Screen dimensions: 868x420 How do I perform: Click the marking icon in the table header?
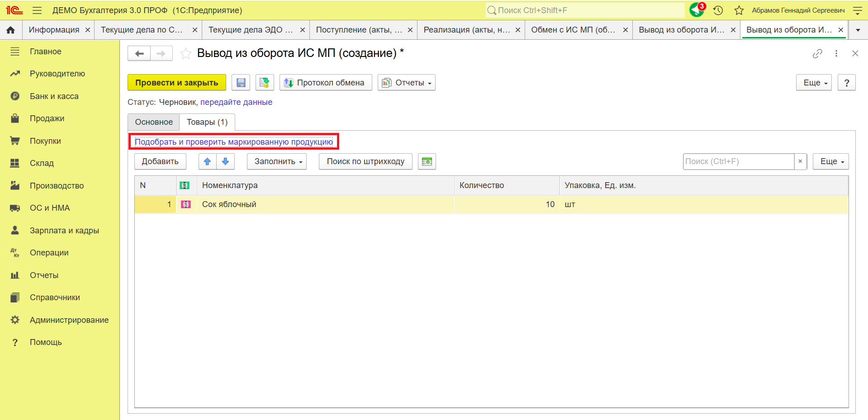click(185, 185)
